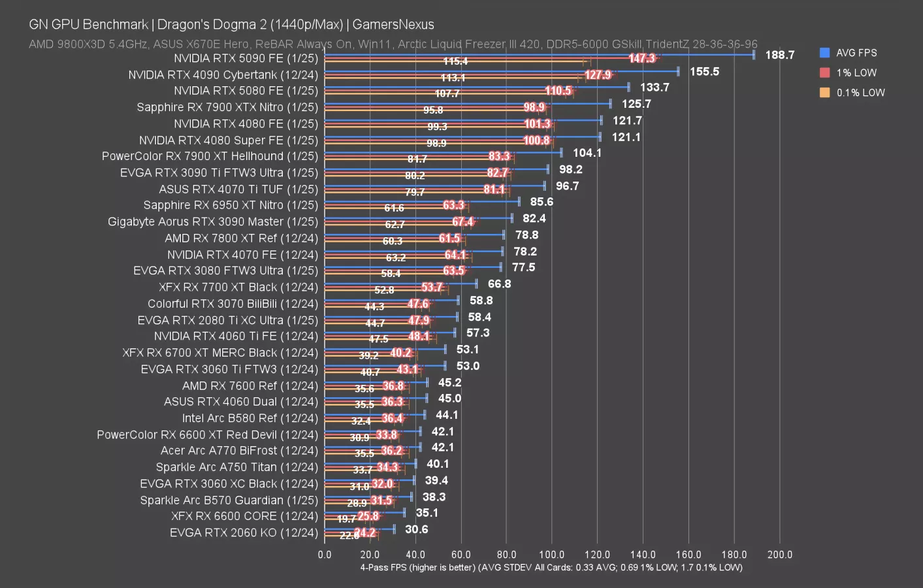Select the NVIDIA RTX 5090 FE bar
This screenshot has height=588, width=923.
(x=523, y=57)
